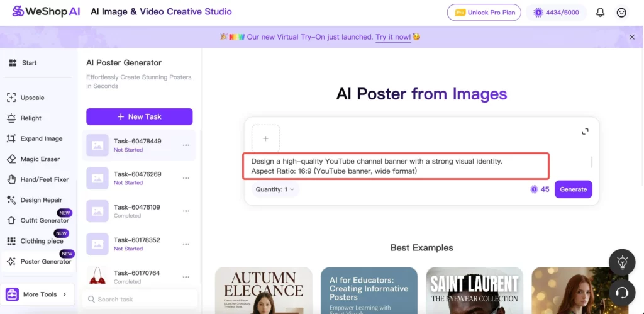This screenshot has height=314, width=644.
Task: Click Unlock Pro Plan button
Action: (484, 13)
